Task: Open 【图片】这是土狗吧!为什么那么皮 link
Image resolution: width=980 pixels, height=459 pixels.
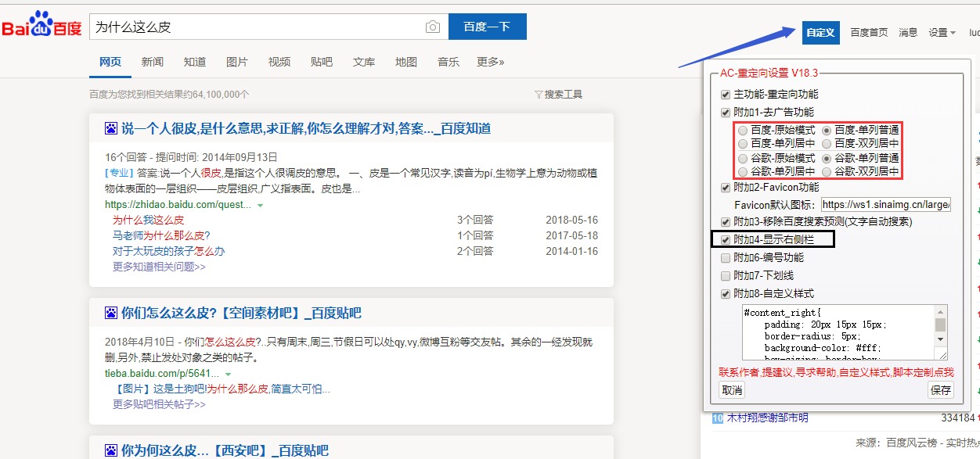Action: point(222,389)
